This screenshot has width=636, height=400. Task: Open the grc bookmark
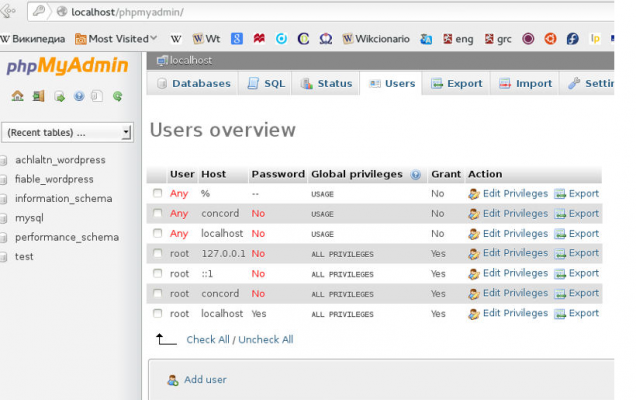click(x=498, y=39)
